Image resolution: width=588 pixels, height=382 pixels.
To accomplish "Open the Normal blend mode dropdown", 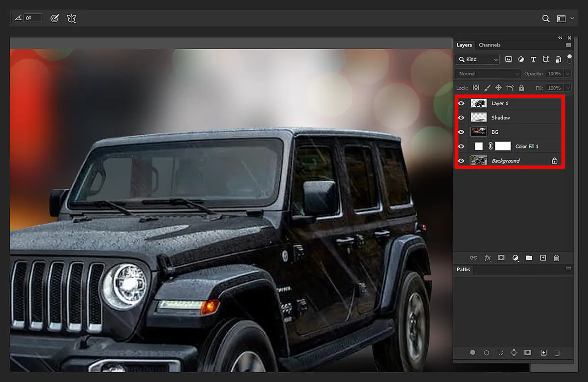I will [x=488, y=73].
